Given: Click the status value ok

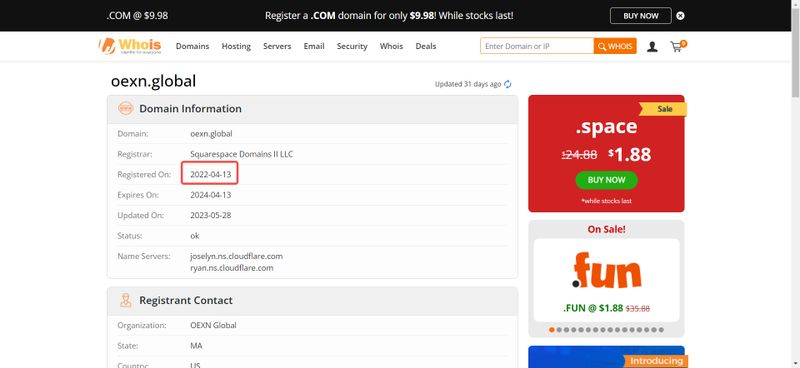Looking at the screenshot, I should (x=194, y=236).
